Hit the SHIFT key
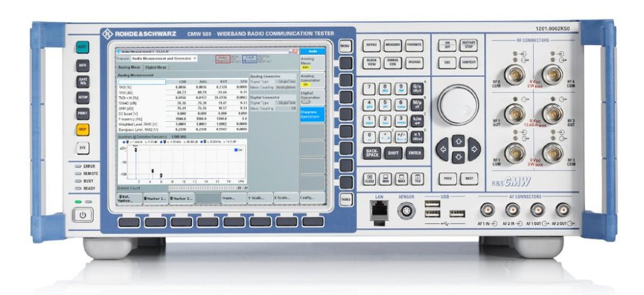The width and height of the screenshot is (644, 295). tap(393, 153)
